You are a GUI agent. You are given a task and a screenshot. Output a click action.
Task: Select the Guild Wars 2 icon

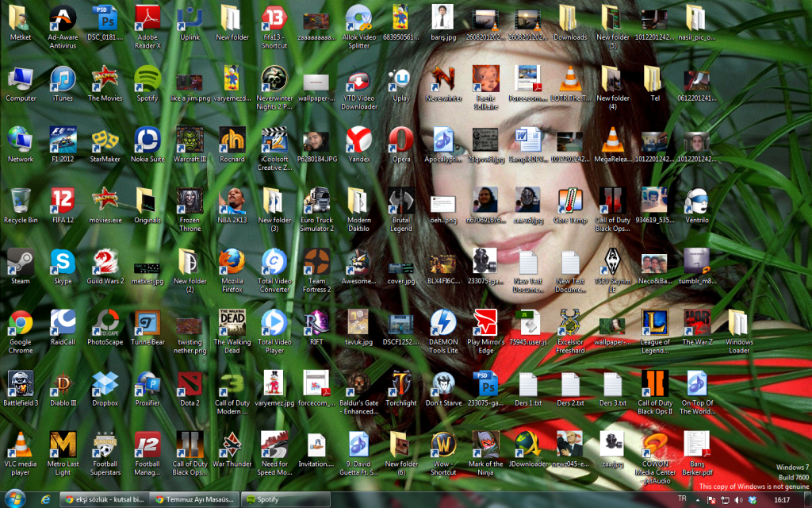click(x=105, y=262)
